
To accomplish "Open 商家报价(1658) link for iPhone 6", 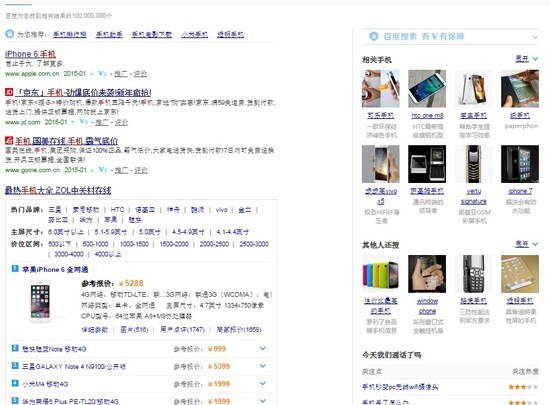I will pyautogui.click(x=239, y=330).
